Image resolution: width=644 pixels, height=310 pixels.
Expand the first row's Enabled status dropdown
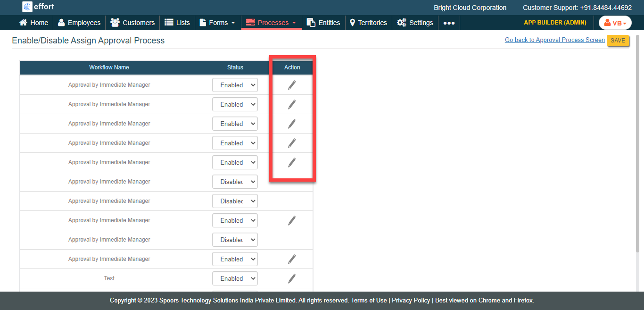[235, 85]
